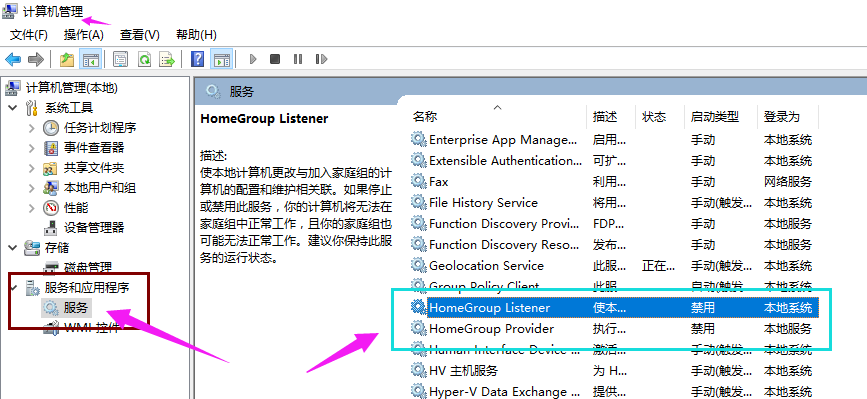Image resolution: width=867 pixels, height=399 pixels.
Task: Click the Up One Level folder icon
Action: click(67, 59)
